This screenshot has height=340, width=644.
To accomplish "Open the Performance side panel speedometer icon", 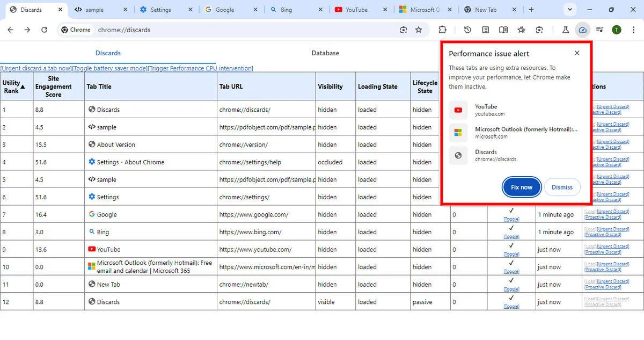I will (x=584, y=30).
